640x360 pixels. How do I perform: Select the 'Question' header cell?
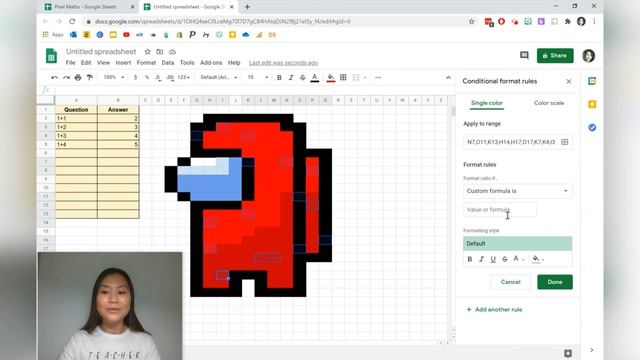[76, 109]
